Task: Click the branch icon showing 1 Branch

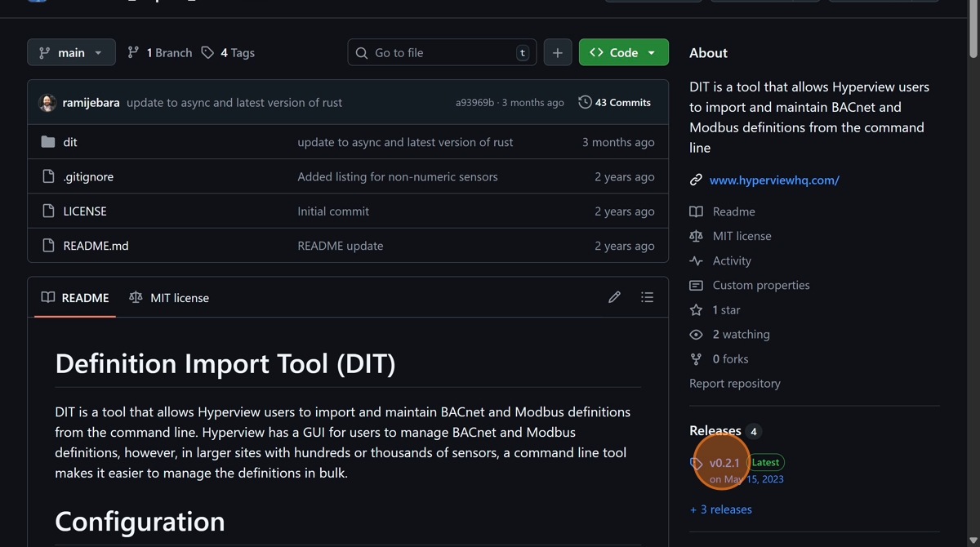Action: pyautogui.click(x=133, y=52)
